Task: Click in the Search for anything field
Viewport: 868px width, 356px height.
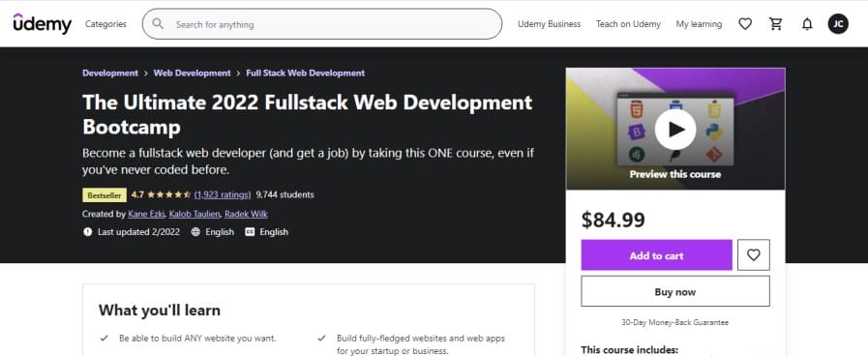Action: coord(322,24)
